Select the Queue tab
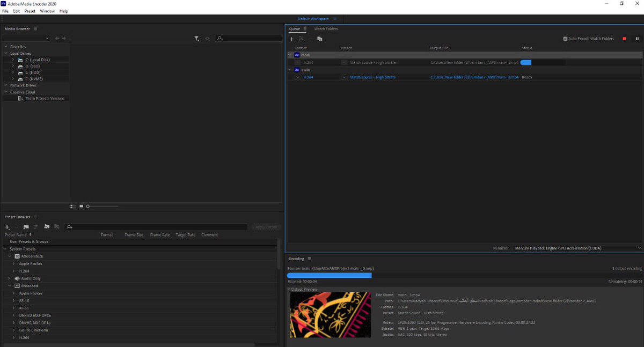 (294, 29)
